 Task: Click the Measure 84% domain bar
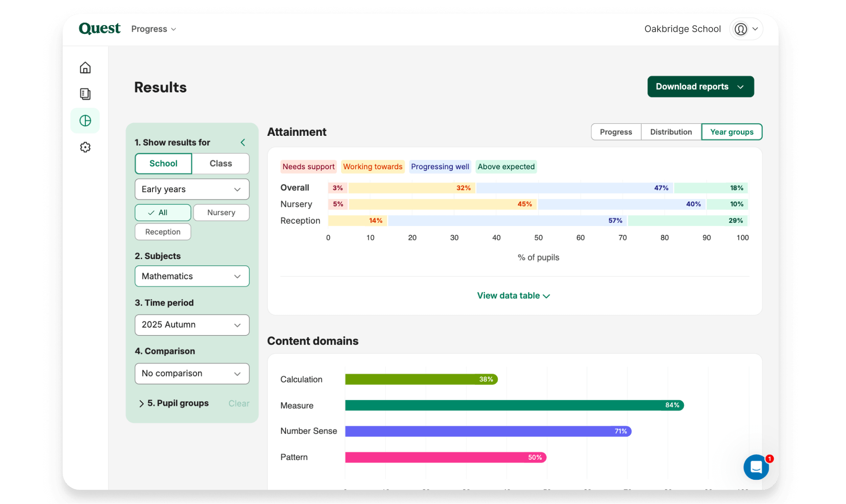click(514, 405)
